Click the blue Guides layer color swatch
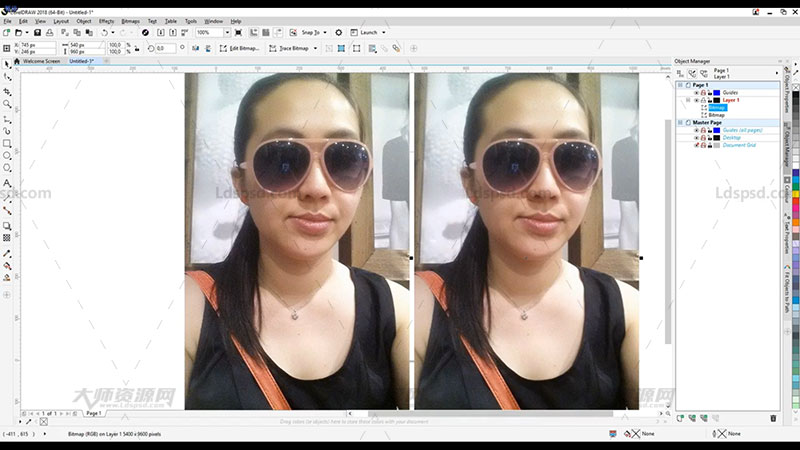This screenshot has height=450, width=800. coord(716,93)
